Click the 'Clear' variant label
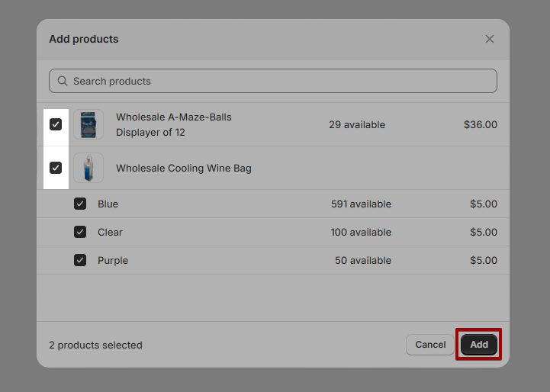 click(x=110, y=232)
